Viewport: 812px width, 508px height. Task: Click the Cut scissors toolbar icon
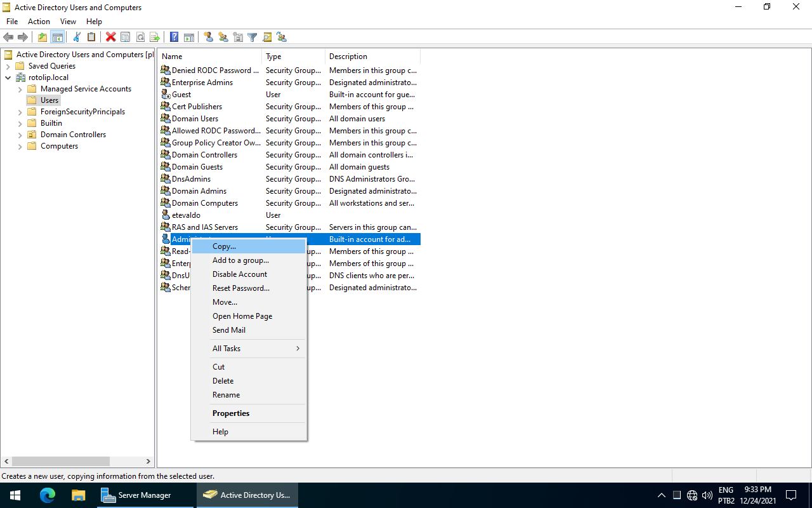pyautogui.click(x=77, y=37)
